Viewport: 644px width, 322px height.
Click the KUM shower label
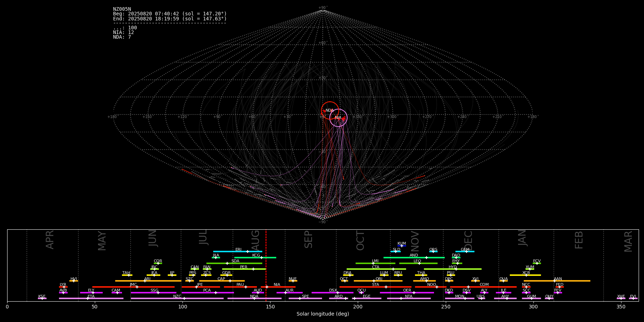402,244
